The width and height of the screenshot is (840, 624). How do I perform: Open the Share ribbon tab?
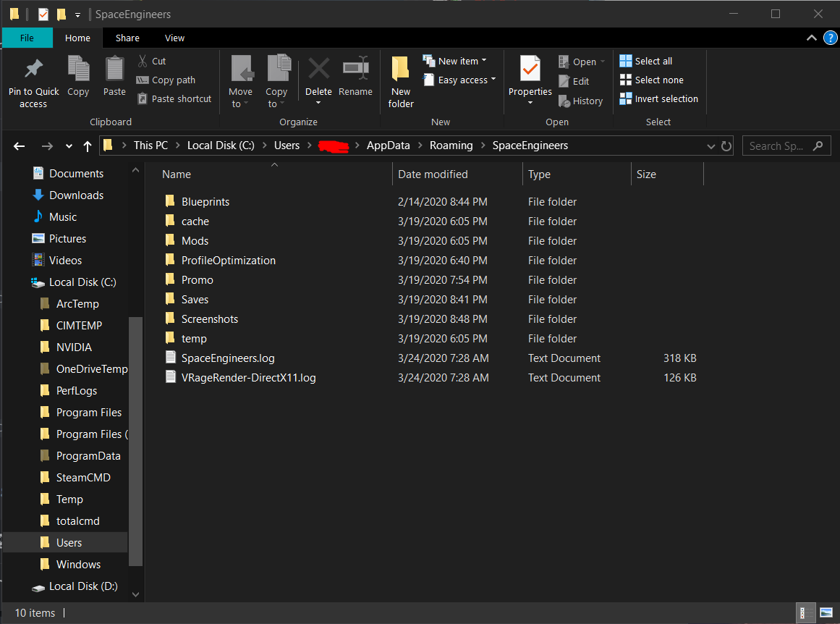pos(127,38)
